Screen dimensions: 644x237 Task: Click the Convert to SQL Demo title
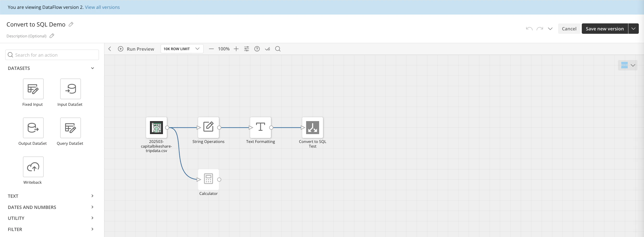(36, 24)
